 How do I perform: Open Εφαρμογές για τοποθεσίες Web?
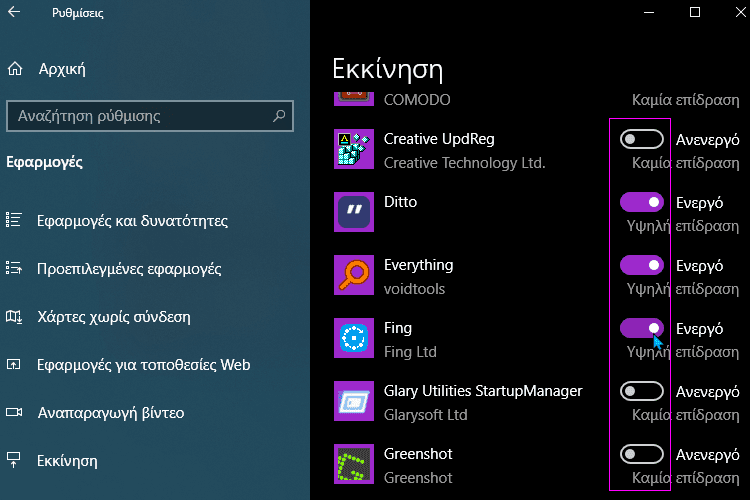[x=143, y=365]
